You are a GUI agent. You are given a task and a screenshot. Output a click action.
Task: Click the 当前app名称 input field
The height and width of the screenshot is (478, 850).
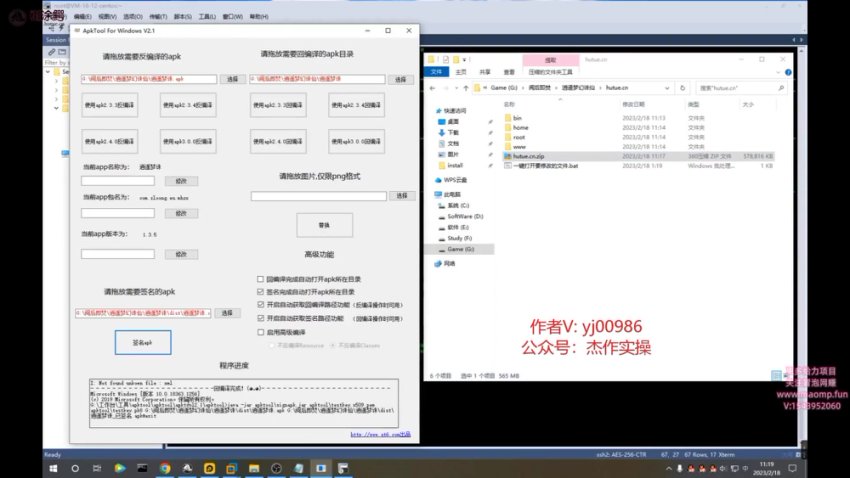click(118, 181)
